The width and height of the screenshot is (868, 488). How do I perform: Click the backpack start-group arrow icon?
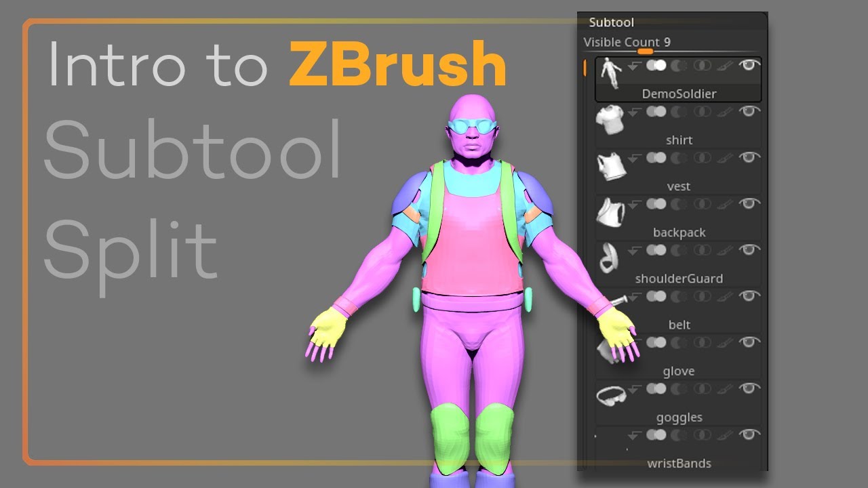pyautogui.click(x=635, y=205)
